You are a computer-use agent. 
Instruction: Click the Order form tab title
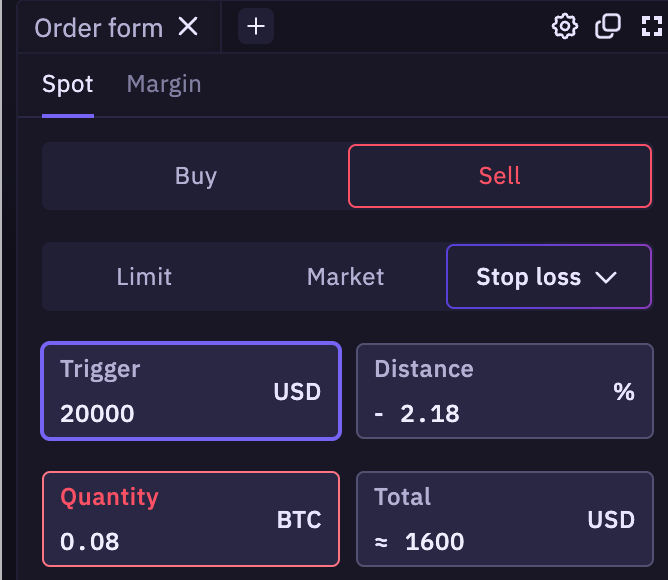pos(98,28)
